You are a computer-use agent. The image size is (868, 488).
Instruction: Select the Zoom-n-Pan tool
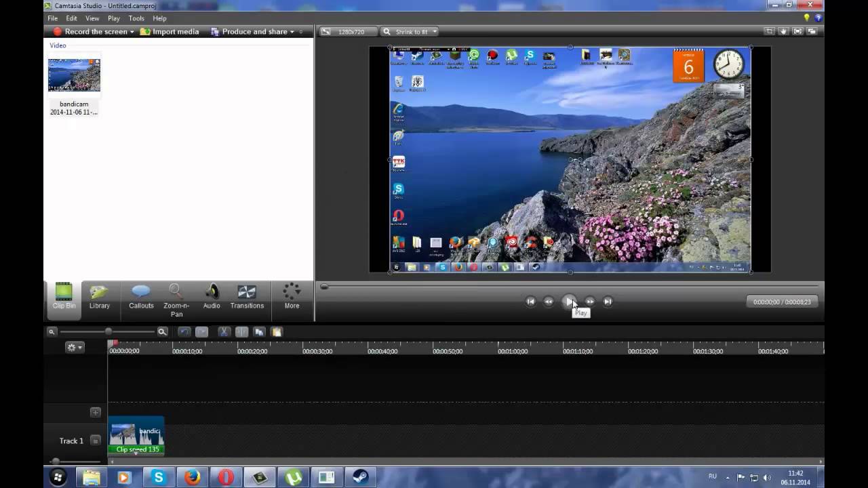coord(176,300)
